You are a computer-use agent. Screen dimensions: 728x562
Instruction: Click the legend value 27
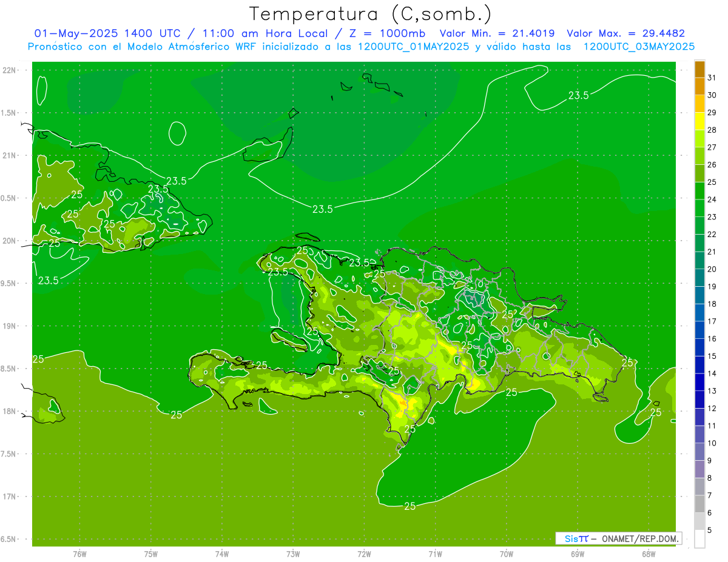point(712,147)
